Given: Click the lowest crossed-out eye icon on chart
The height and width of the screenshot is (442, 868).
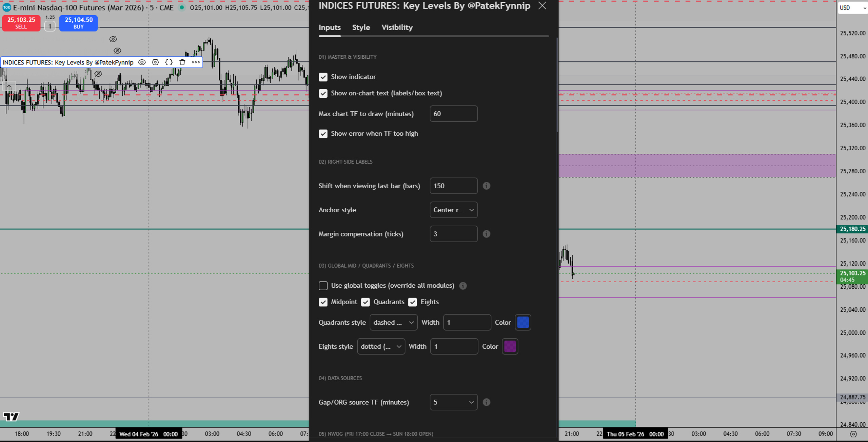Looking at the screenshot, I should tap(98, 74).
